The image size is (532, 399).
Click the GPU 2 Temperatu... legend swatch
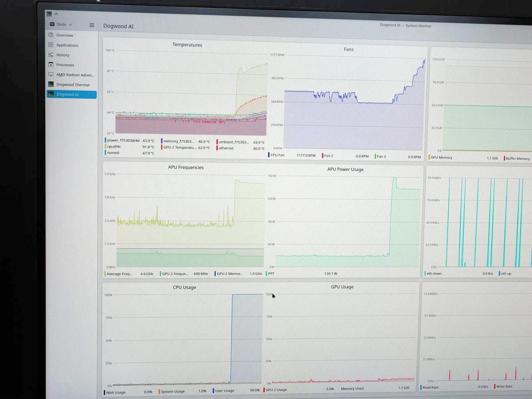(161, 147)
